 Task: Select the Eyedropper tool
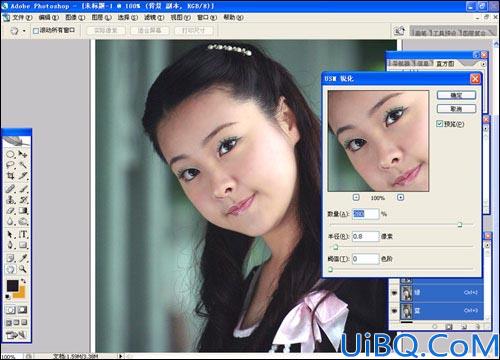pyautogui.click(x=23, y=258)
